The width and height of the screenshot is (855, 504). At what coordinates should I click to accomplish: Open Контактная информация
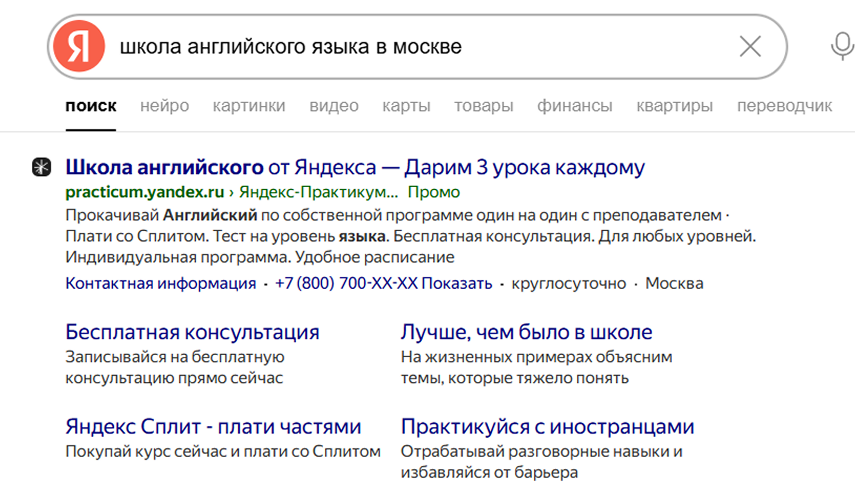(159, 283)
